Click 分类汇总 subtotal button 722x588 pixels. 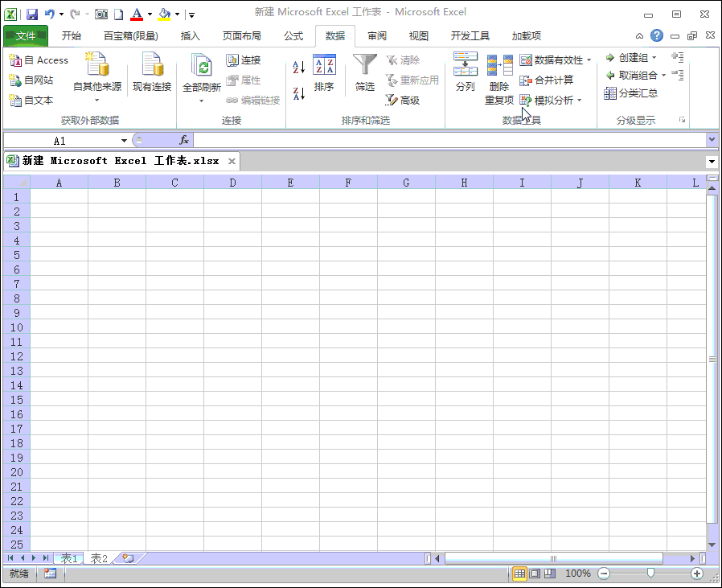(631, 93)
